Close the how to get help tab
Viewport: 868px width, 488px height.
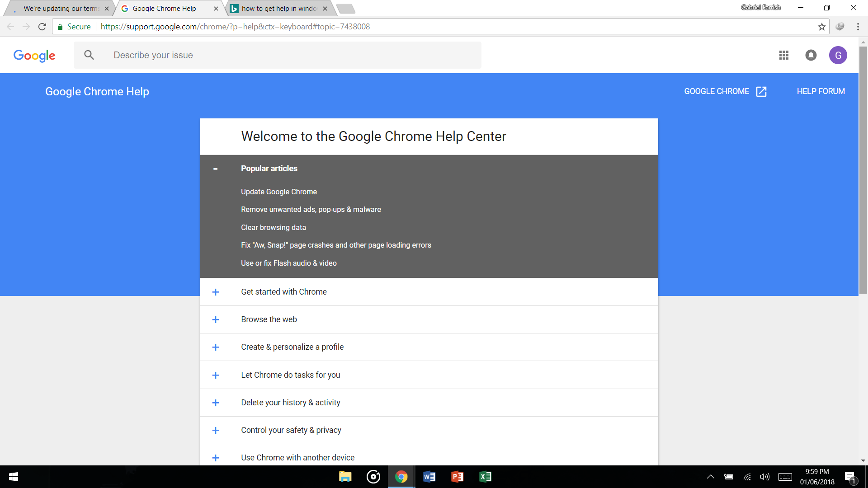click(x=325, y=9)
